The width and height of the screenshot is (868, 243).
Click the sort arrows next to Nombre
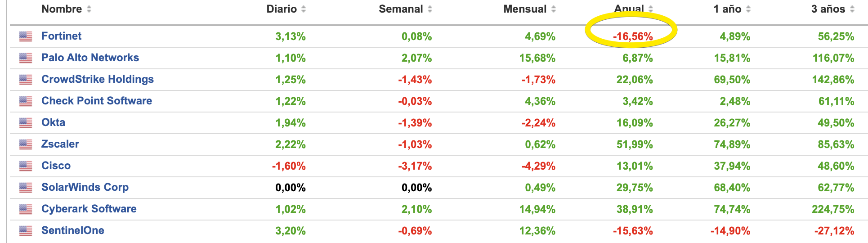tap(89, 9)
